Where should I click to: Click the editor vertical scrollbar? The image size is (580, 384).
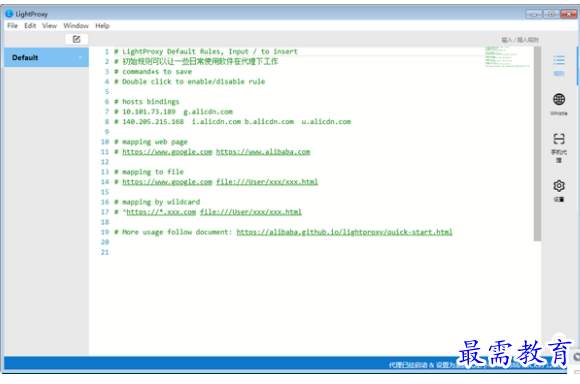537,144
